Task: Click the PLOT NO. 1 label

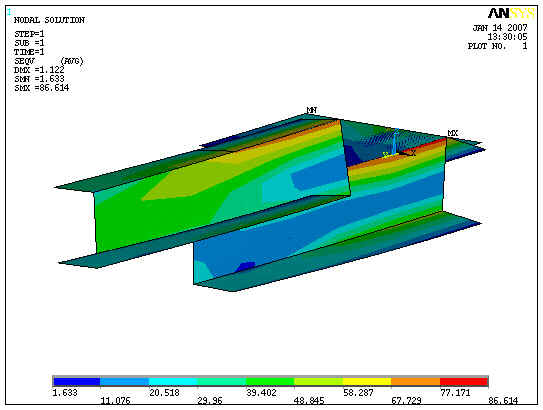Action: pos(498,46)
